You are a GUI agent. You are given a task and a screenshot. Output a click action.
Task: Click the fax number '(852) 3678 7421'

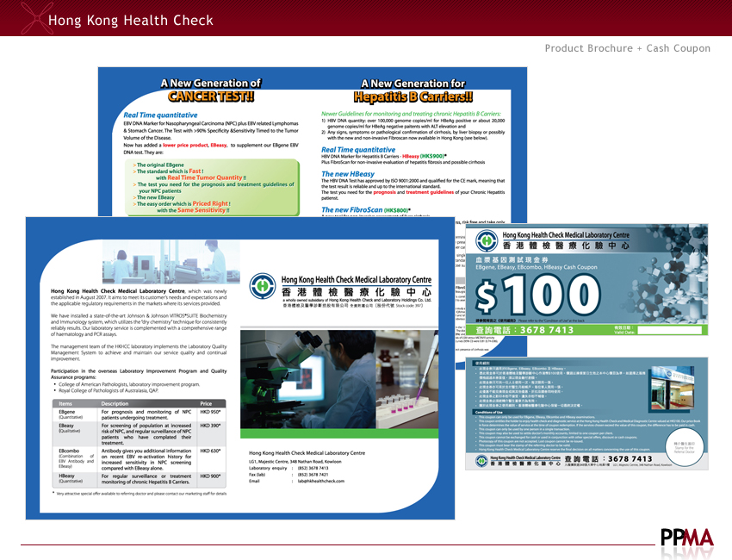[x=313, y=475]
